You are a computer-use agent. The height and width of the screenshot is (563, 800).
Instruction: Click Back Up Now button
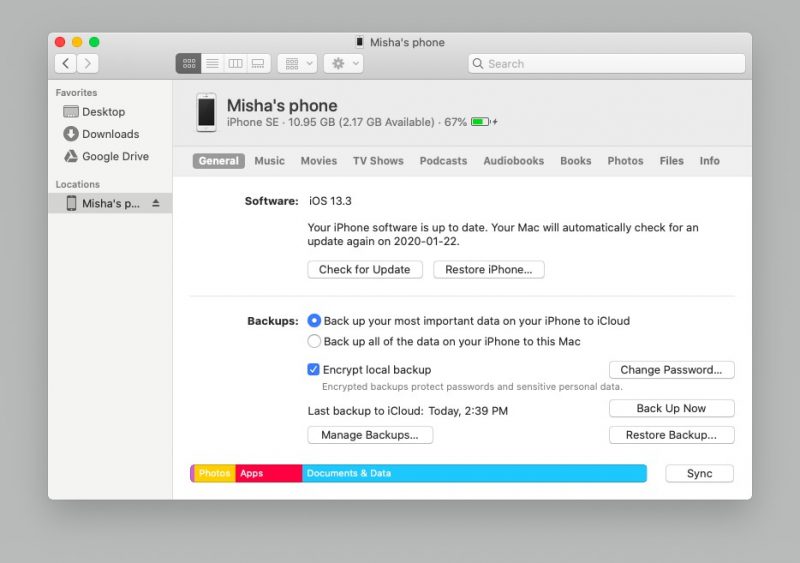(671, 408)
